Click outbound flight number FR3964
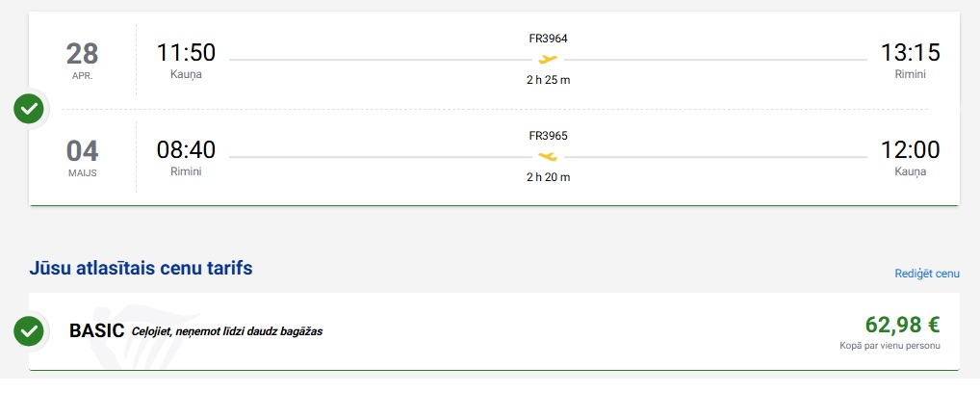The height and width of the screenshot is (393, 980). (x=548, y=39)
